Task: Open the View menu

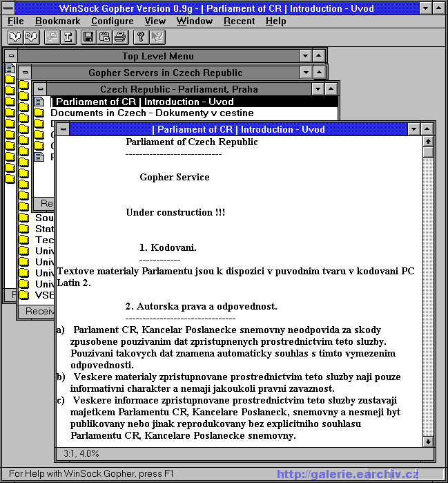Action: tap(155, 21)
